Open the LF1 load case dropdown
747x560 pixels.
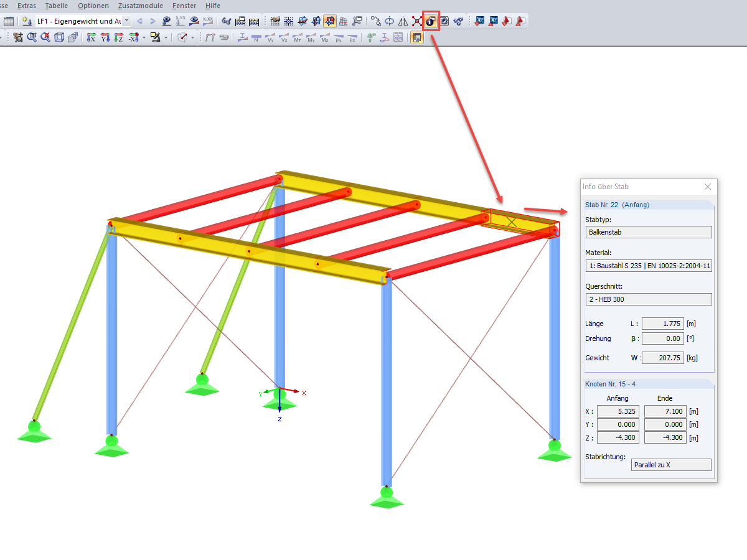point(126,21)
